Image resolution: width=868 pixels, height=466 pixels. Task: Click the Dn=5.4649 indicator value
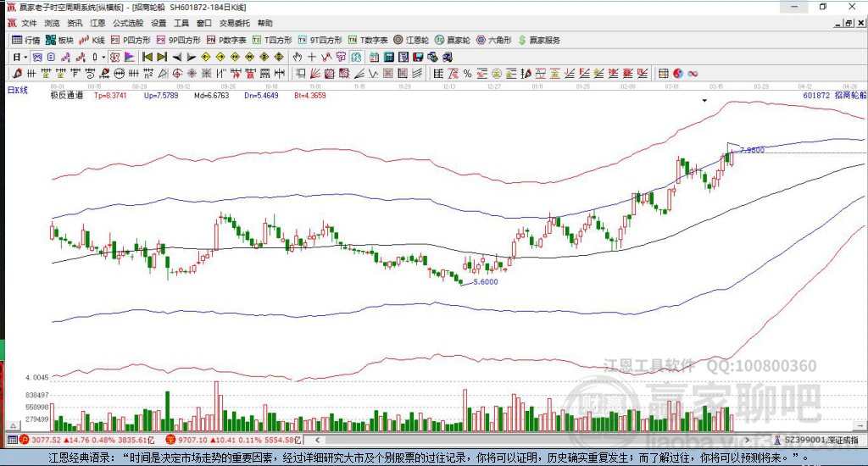[261, 95]
